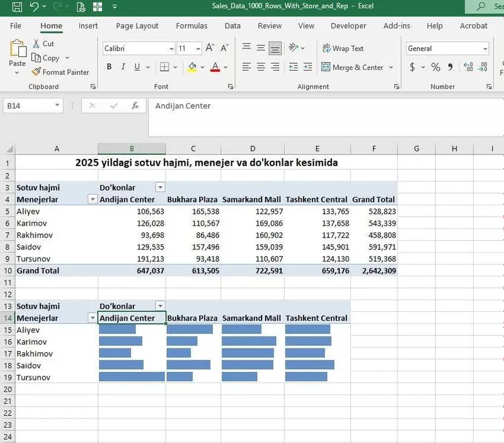
Task: Click the Merge & Center button
Action: pos(352,67)
